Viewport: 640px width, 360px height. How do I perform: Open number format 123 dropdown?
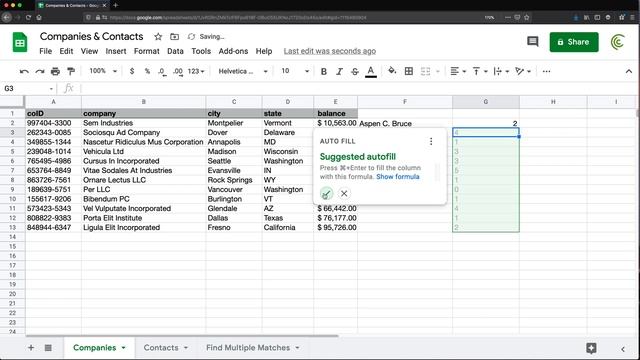point(196,71)
